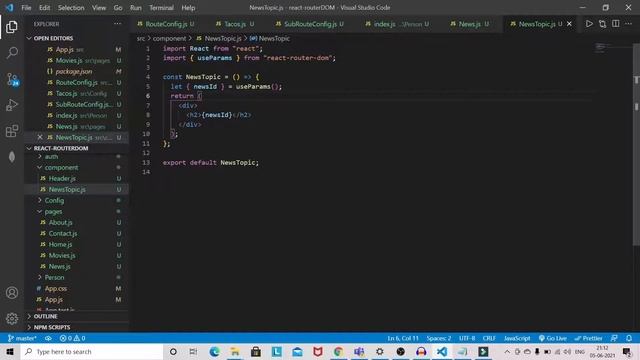The width and height of the screenshot is (640, 360).
Task: Open Microsoft Edge from the taskbar
Action: [214, 351]
